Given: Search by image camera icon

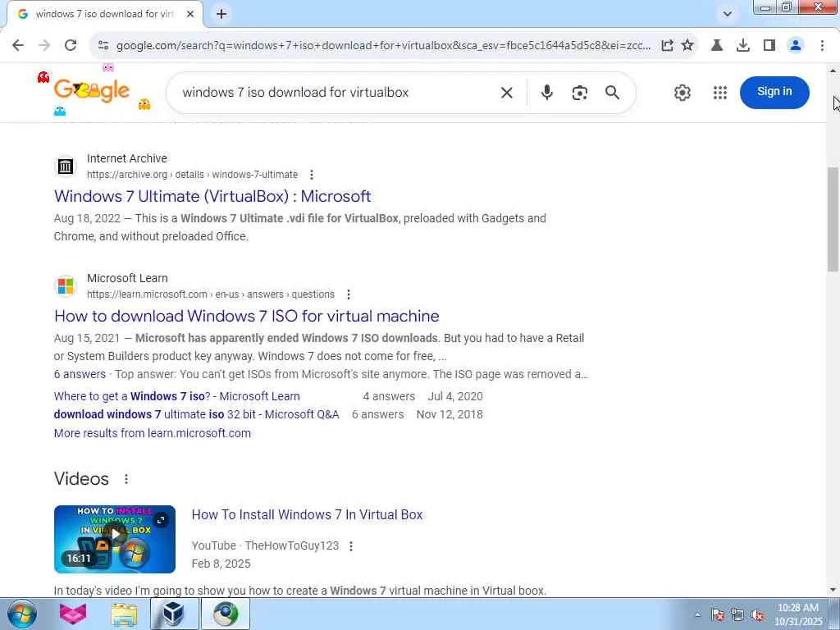Looking at the screenshot, I should (x=580, y=93).
